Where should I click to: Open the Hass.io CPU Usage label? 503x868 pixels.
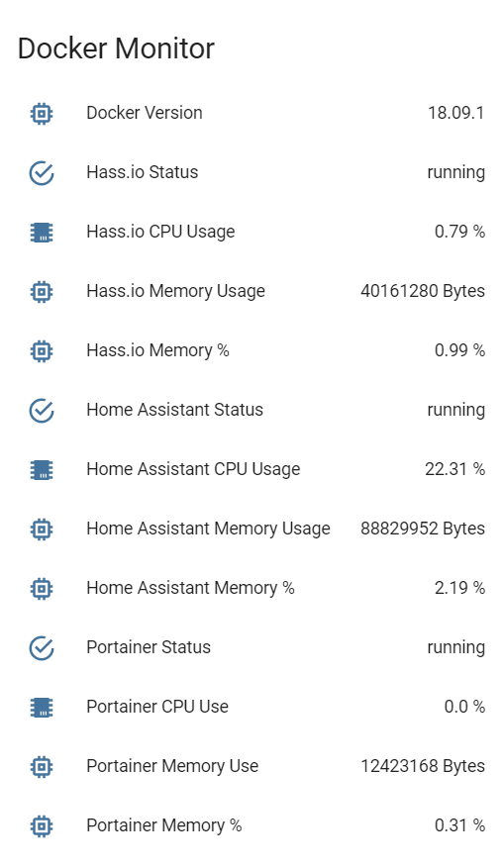160,232
